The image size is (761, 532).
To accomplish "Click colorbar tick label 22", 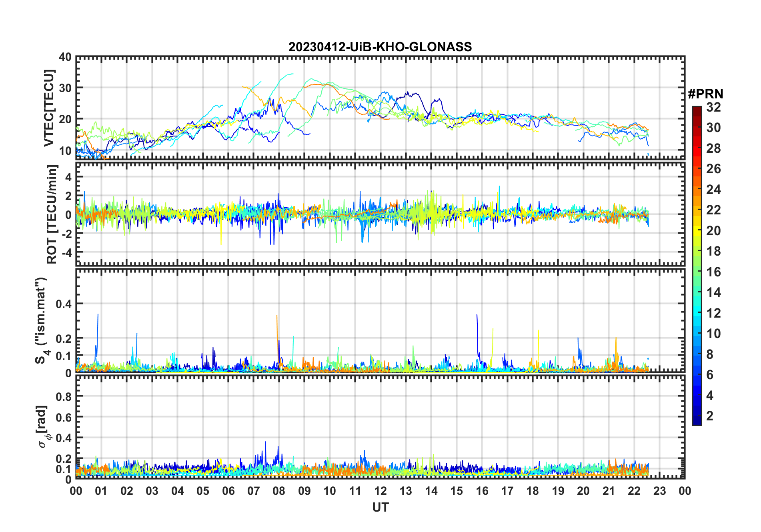I will tap(713, 210).
